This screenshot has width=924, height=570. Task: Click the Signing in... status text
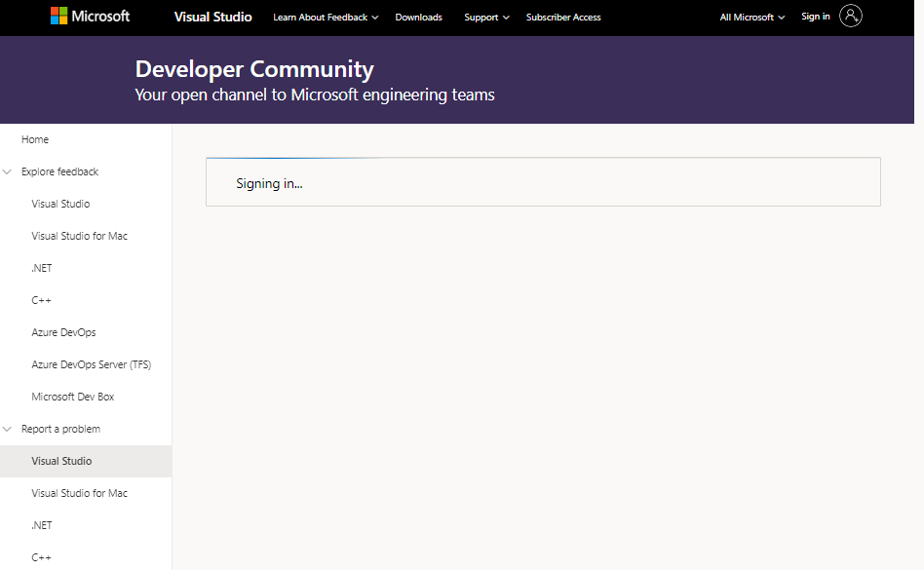coord(269,184)
